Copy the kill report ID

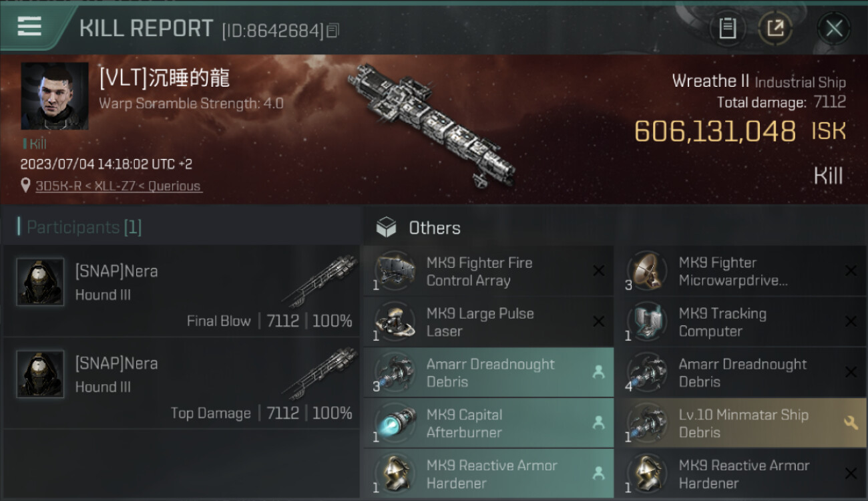pos(333,30)
